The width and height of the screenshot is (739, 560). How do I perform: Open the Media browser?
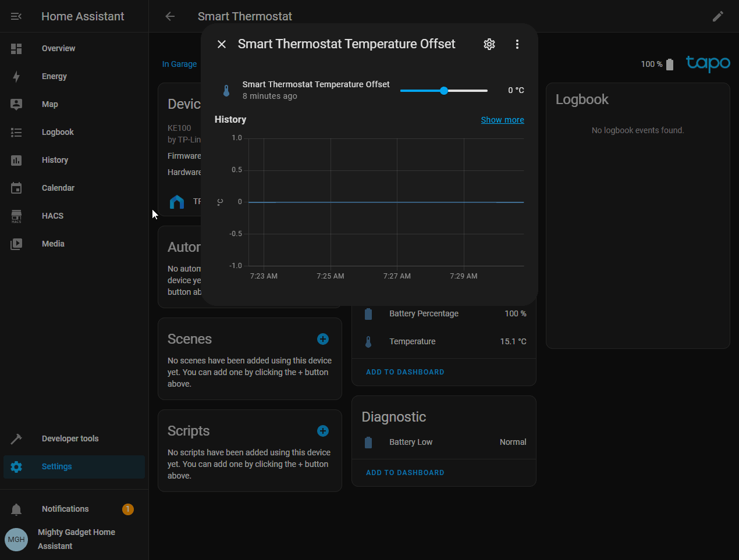pyautogui.click(x=53, y=244)
